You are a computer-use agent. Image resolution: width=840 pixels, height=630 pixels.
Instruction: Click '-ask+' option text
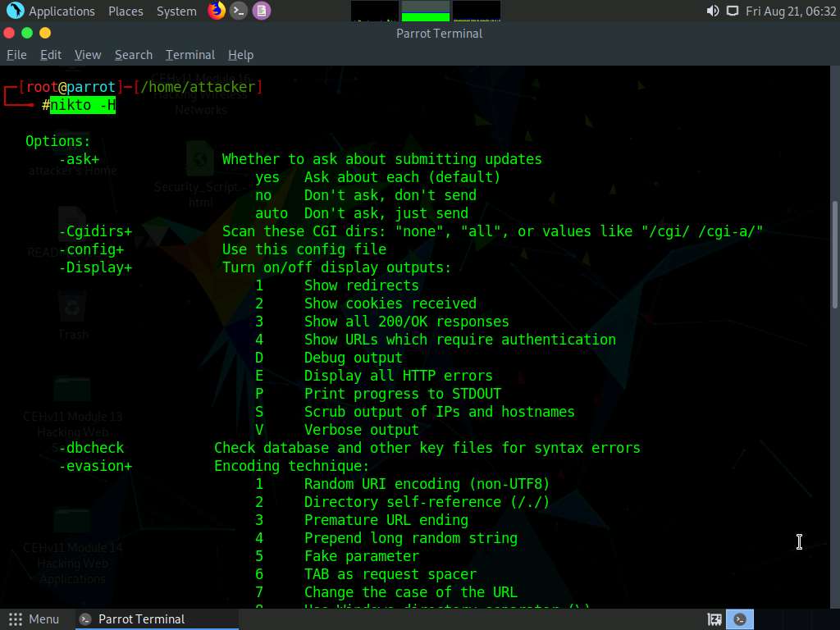[x=80, y=159]
